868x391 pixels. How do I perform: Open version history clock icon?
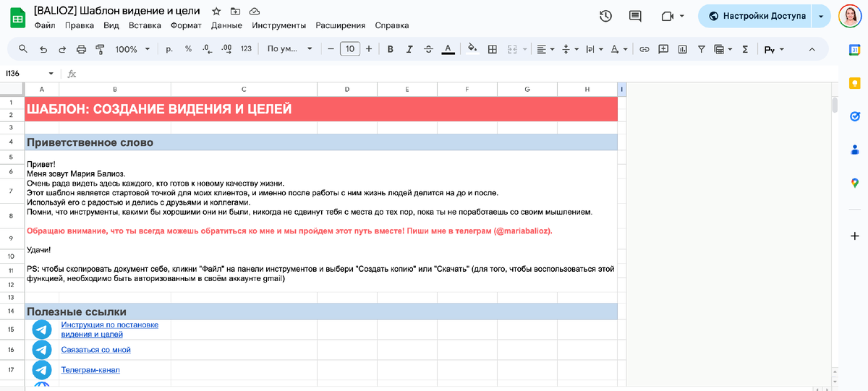click(606, 16)
